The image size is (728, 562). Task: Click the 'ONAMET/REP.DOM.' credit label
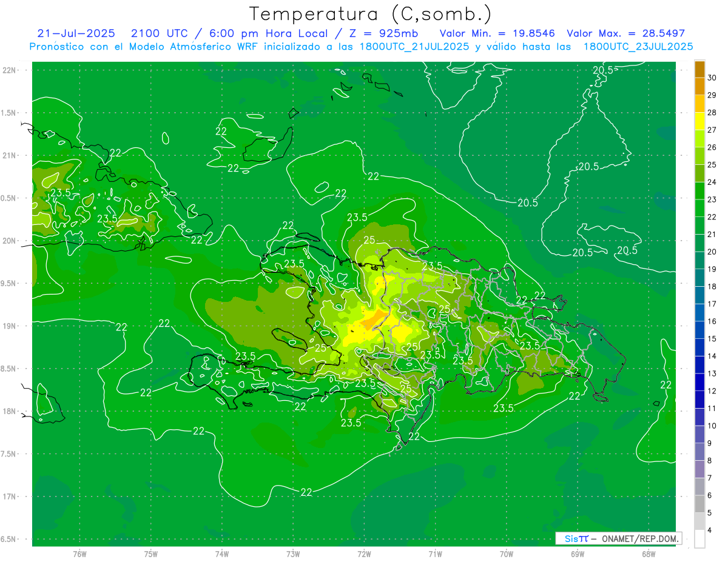click(x=639, y=538)
